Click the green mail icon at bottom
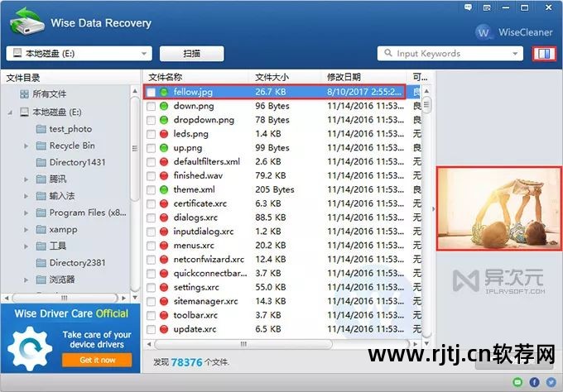 pyautogui.click(x=518, y=381)
